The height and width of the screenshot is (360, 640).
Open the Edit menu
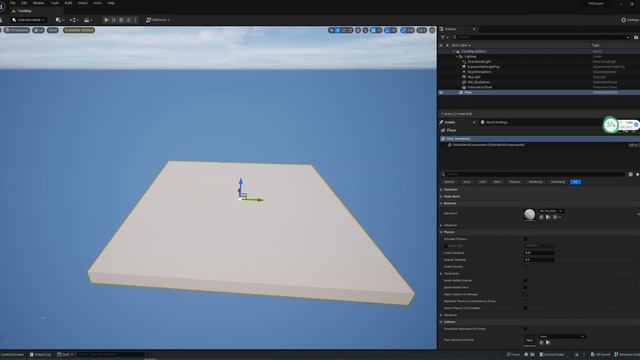point(24,3)
